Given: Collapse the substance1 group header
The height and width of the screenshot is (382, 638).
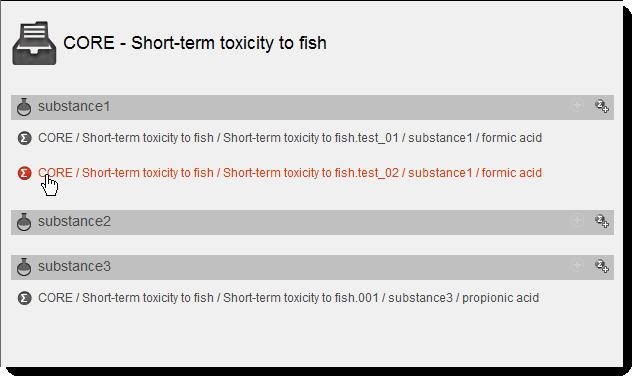Looking at the screenshot, I should (x=312, y=107).
